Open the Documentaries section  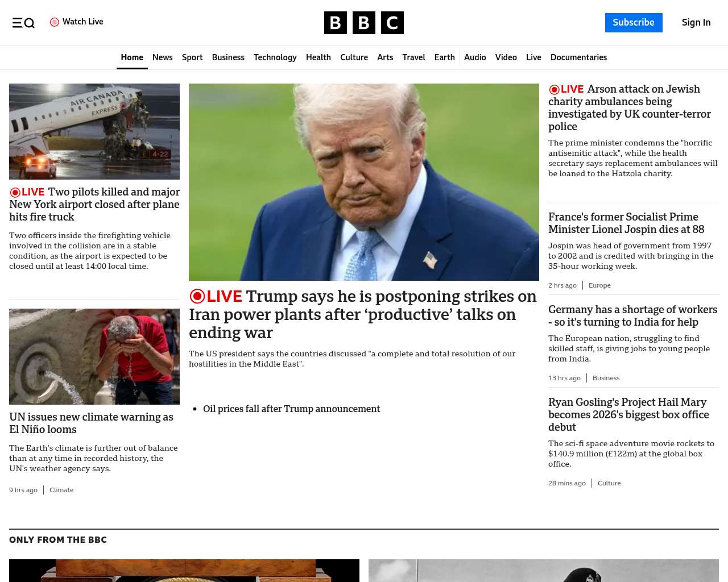coord(578,57)
